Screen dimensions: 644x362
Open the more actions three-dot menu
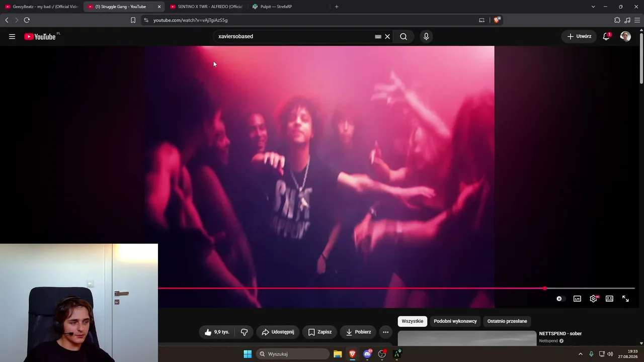coord(385,332)
